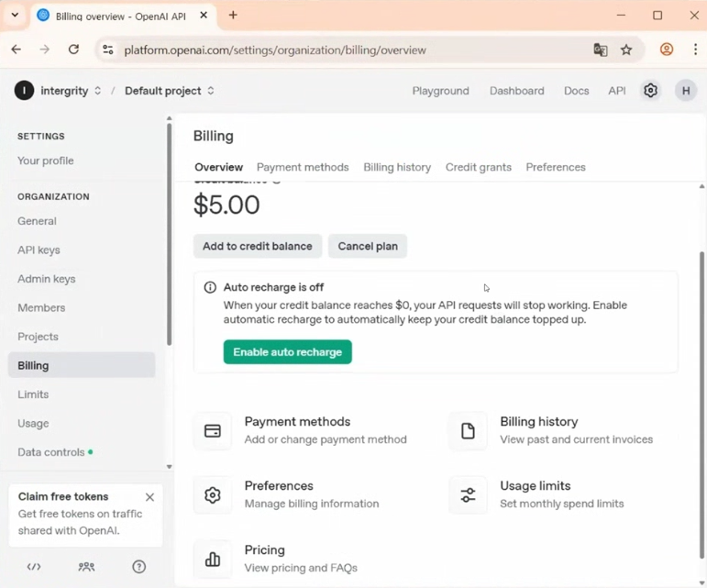Select Admin keys in the sidebar

pos(47,279)
